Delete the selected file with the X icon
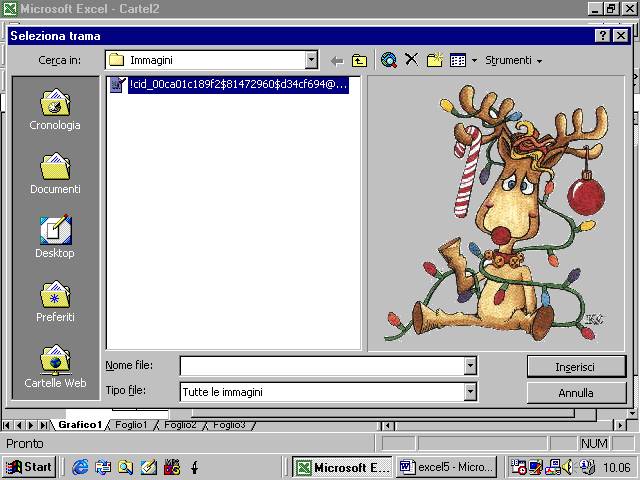The height and width of the screenshot is (480, 640). 411,60
